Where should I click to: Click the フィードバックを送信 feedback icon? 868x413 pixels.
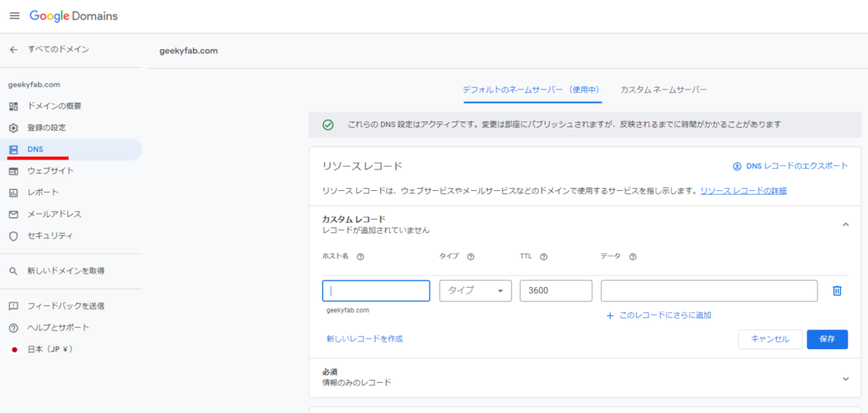pos(13,306)
